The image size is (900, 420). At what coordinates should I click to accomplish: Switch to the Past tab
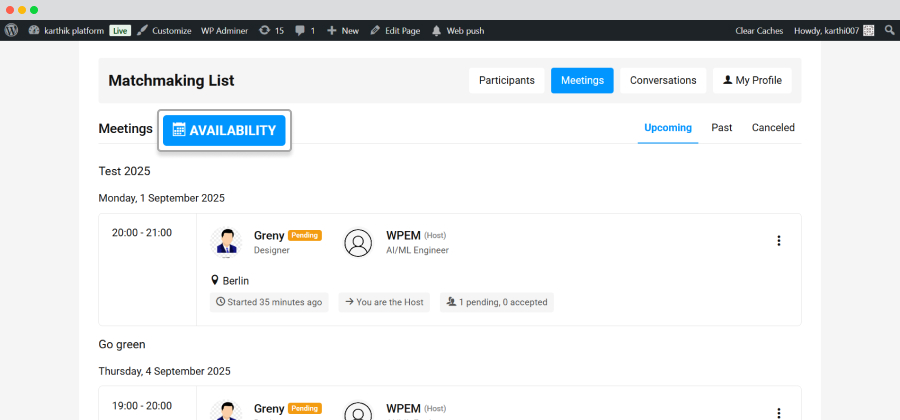pos(721,127)
